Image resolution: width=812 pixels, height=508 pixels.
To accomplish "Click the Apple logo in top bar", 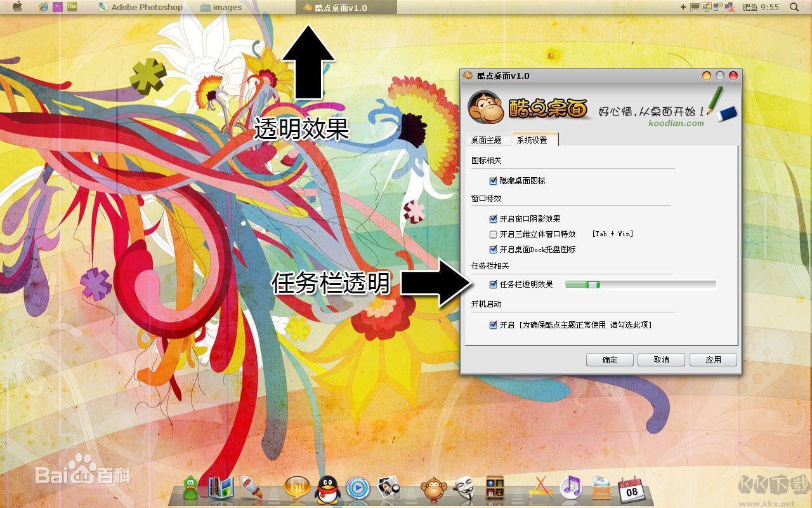I will click(x=17, y=7).
